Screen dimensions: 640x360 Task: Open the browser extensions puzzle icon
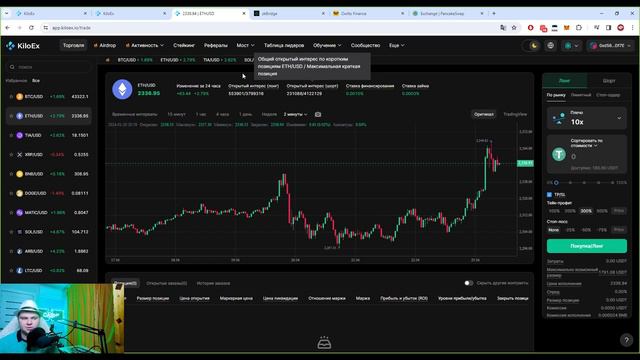coord(579,28)
